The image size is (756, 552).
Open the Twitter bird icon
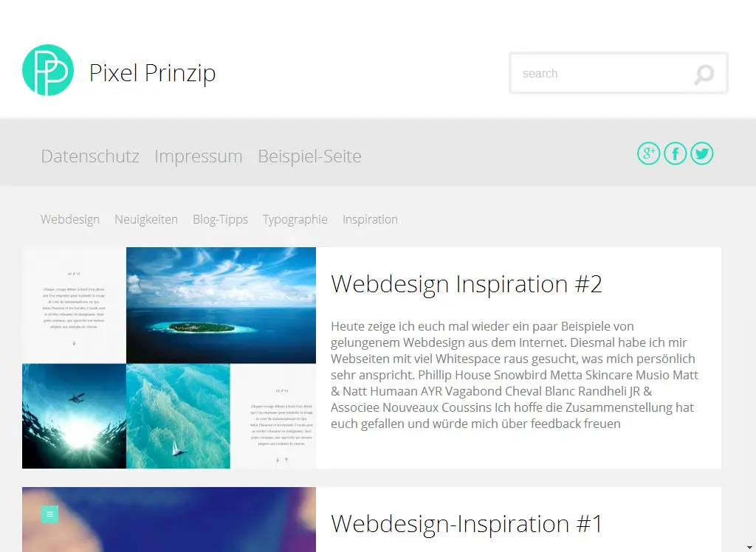pos(701,153)
